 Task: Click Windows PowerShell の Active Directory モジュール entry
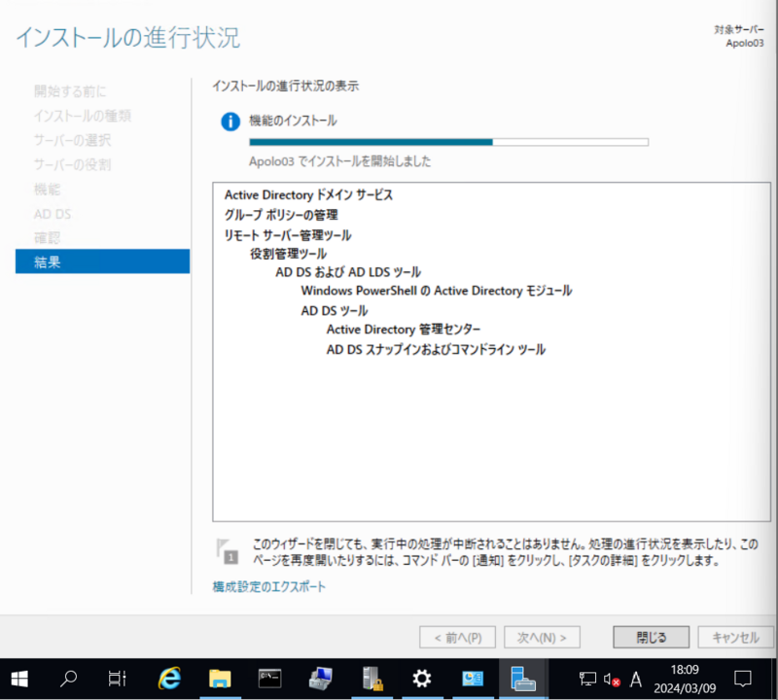pyautogui.click(x=437, y=291)
